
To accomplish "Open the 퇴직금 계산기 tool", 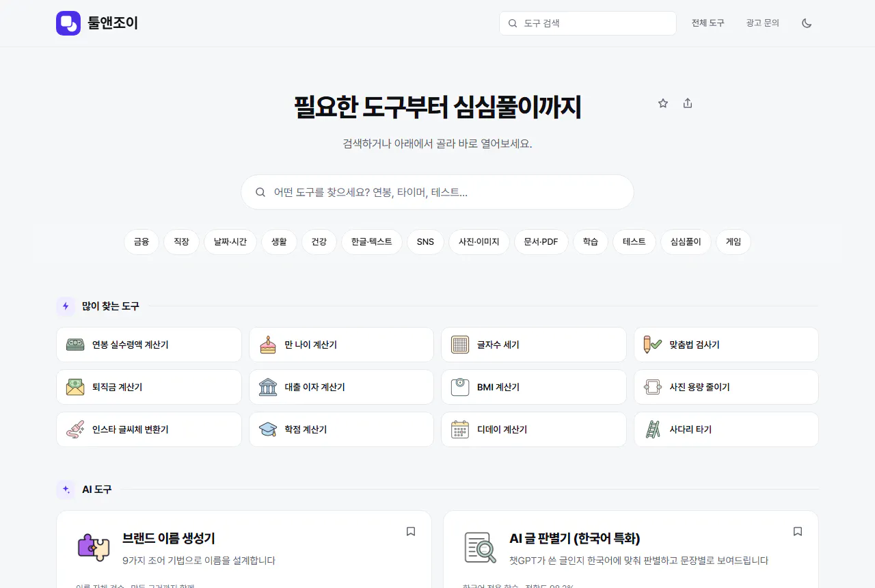I will (x=149, y=387).
